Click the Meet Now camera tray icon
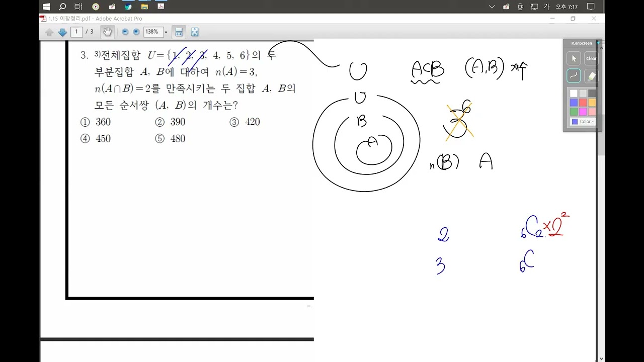The width and height of the screenshot is (644, 362). [x=520, y=7]
